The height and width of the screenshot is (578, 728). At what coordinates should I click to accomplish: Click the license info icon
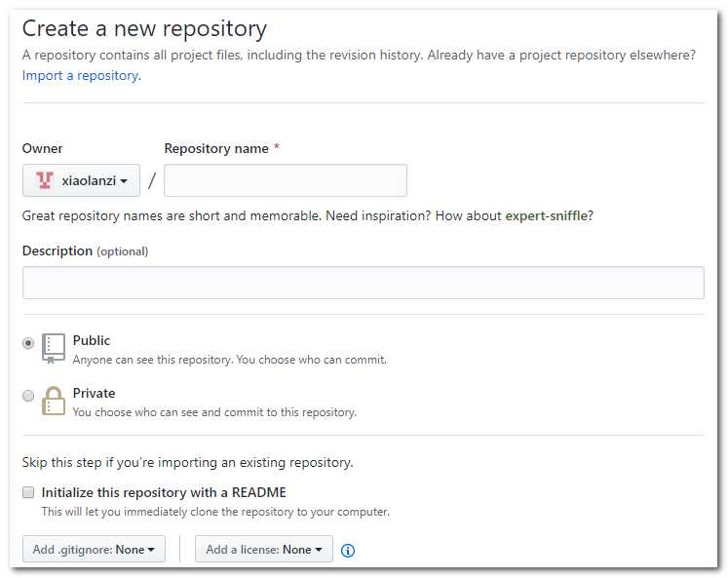348,550
